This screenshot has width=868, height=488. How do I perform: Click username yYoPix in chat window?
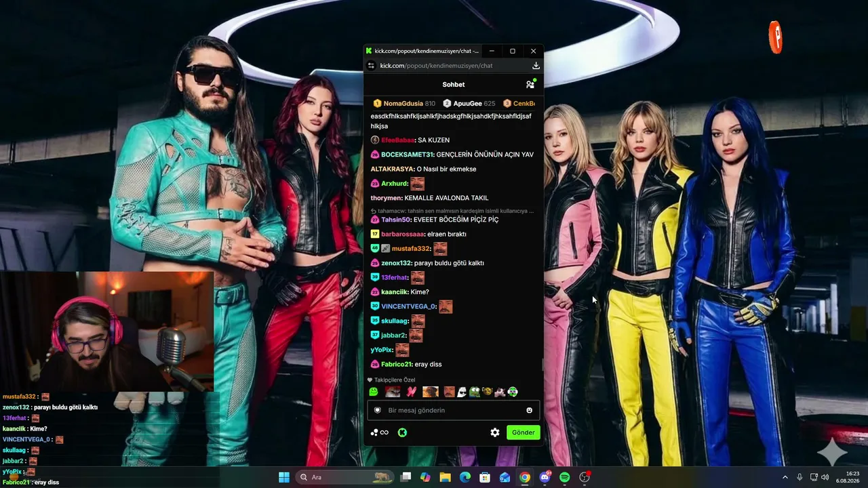381,350
